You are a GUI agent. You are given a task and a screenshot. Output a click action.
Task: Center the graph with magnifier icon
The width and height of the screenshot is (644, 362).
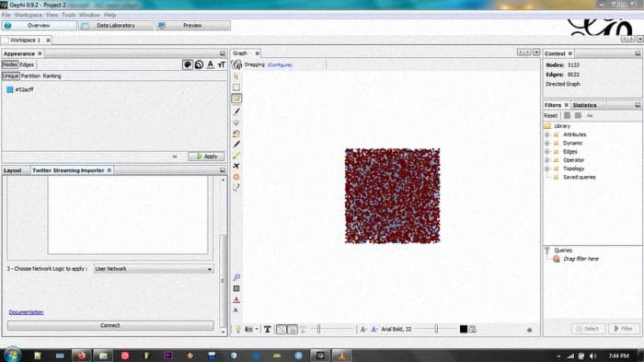point(236,277)
